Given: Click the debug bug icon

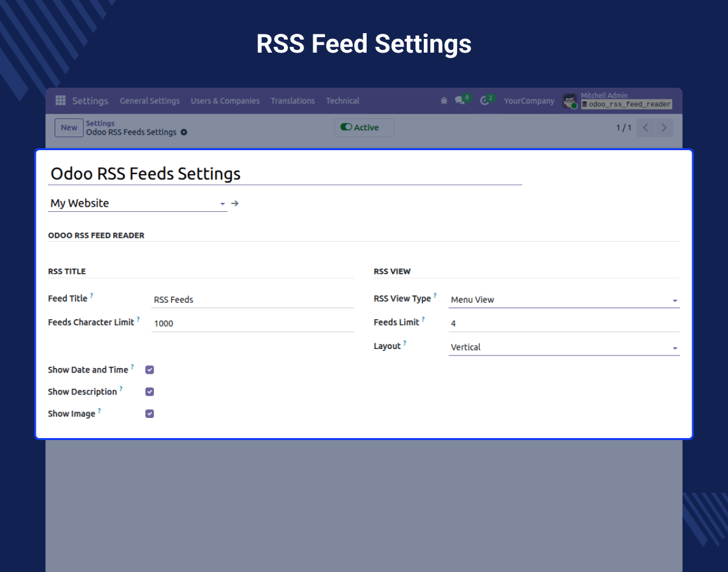Looking at the screenshot, I should pyautogui.click(x=444, y=101).
